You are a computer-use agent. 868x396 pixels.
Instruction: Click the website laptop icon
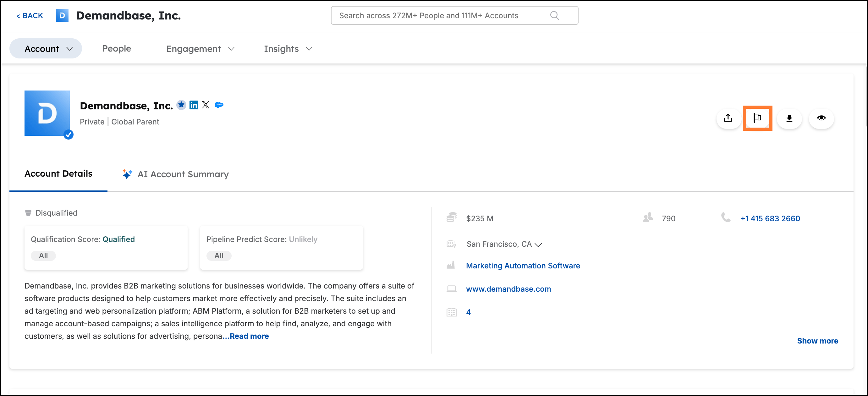pyautogui.click(x=452, y=289)
